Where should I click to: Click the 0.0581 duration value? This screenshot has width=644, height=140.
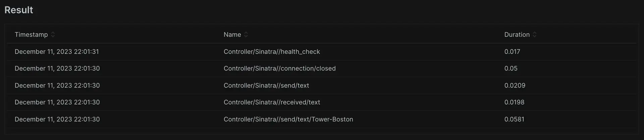514,119
